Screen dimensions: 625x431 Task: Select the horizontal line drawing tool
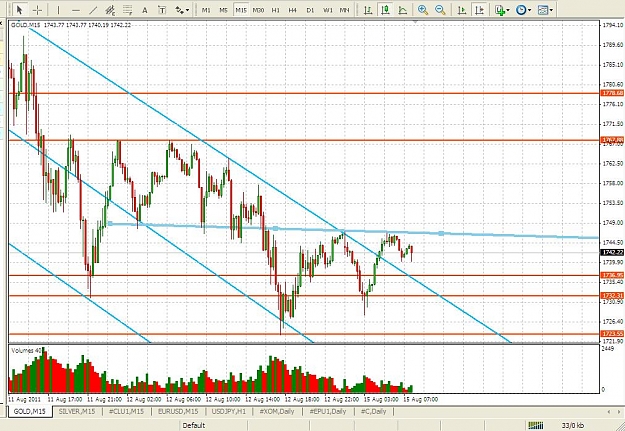pos(76,10)
